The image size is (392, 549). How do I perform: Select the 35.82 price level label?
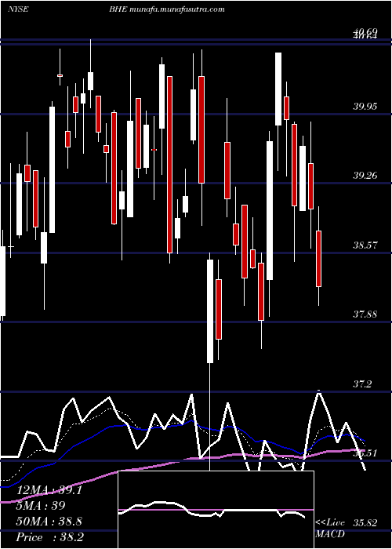pyautogui.click(x=365, y=523)
